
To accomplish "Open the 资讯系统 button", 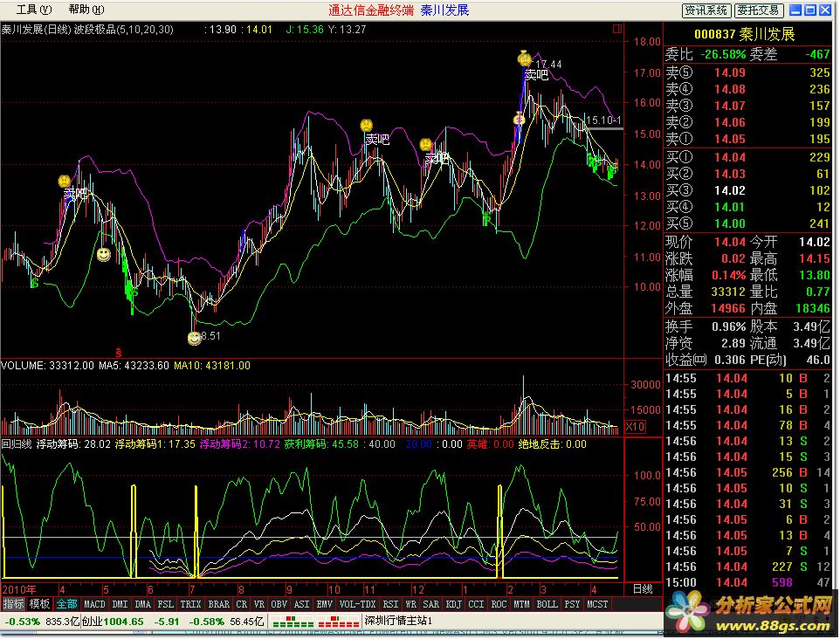I will 706,10.
